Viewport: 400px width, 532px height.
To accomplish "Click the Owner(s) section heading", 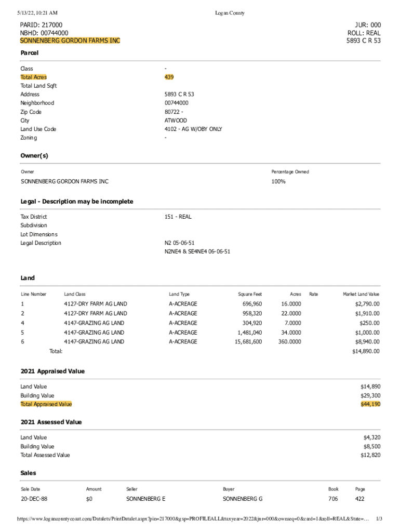I will pyautogui.click(x=35, y=156).
